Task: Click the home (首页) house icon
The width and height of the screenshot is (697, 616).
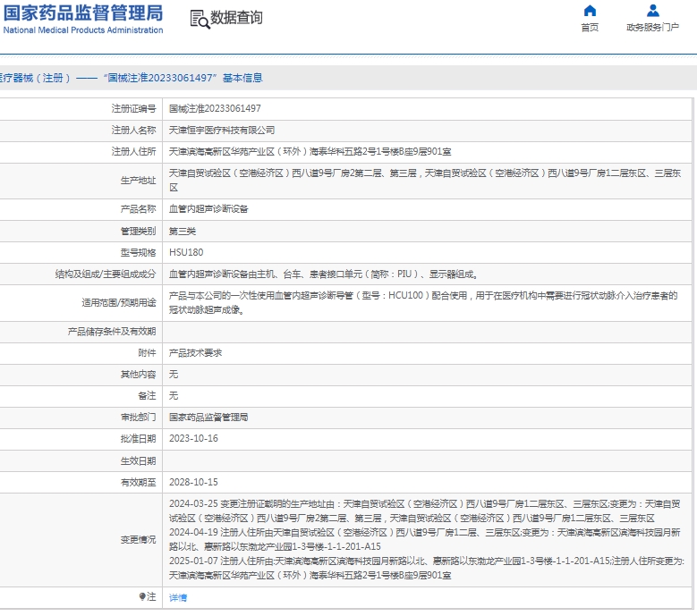Action: (590, 10)
